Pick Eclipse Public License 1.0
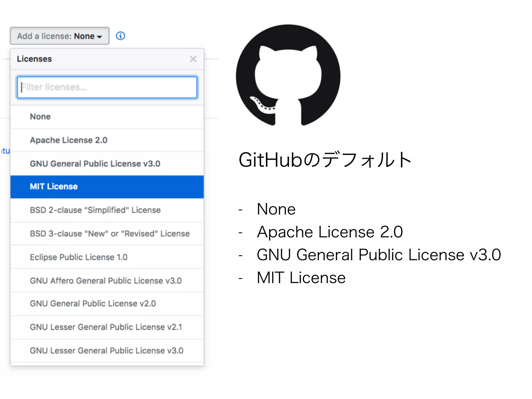The image size is (532, 399). (x=107, y=257)
